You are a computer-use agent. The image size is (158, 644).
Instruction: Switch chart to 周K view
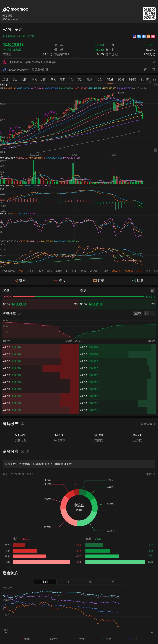click(34, 79)
